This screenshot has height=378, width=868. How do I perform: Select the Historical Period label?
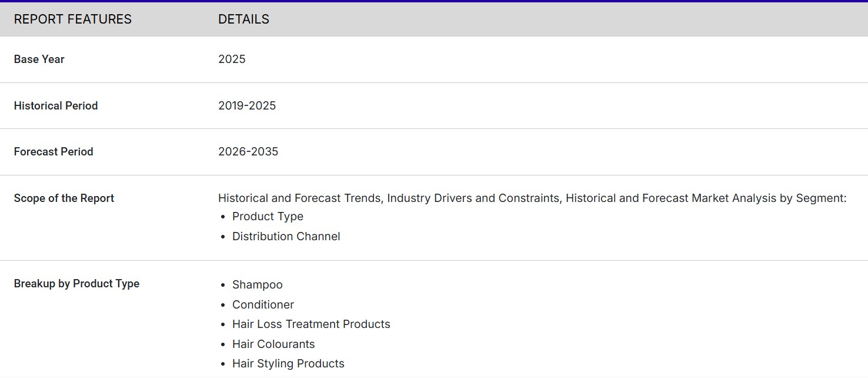56,106
